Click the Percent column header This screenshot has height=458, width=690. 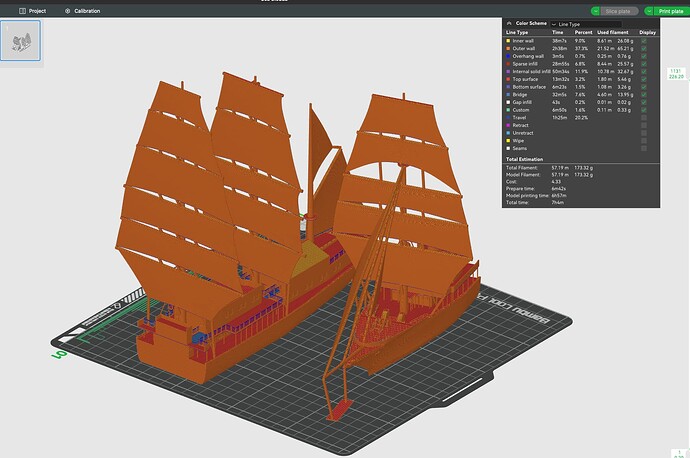584,33
